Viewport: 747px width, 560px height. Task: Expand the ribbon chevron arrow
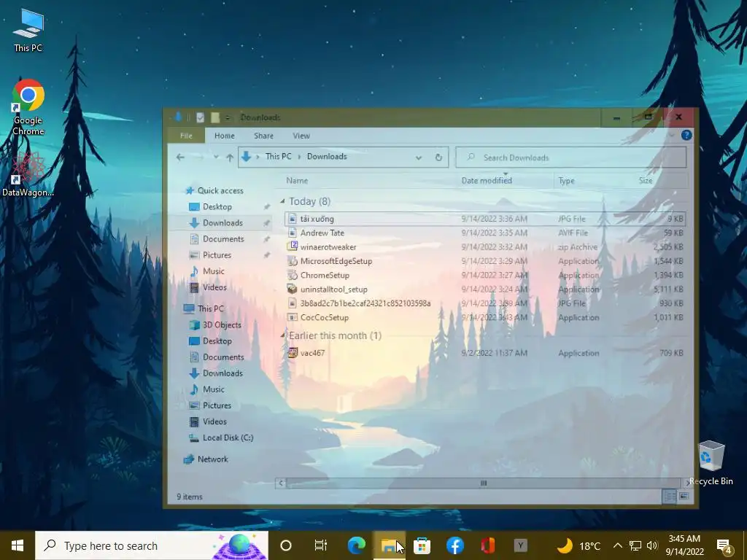point(672,135)
